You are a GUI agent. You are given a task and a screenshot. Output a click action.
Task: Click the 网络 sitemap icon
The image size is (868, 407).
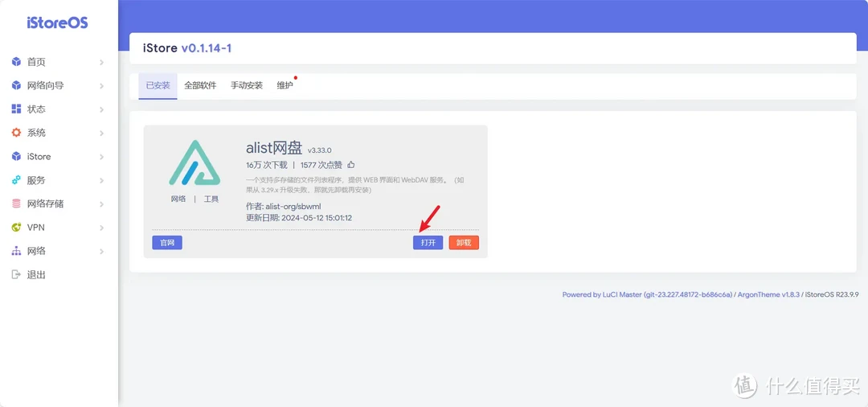(17, 251)
